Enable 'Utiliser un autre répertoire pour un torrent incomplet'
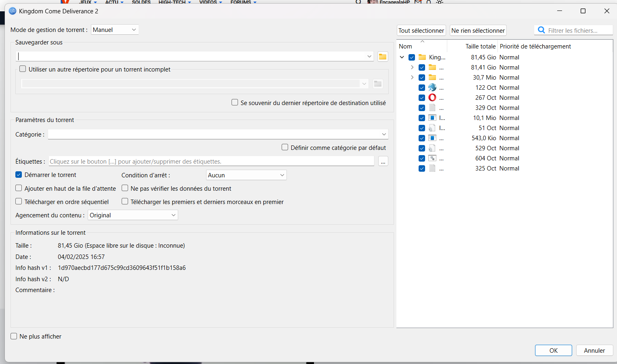 click(23, 69)
